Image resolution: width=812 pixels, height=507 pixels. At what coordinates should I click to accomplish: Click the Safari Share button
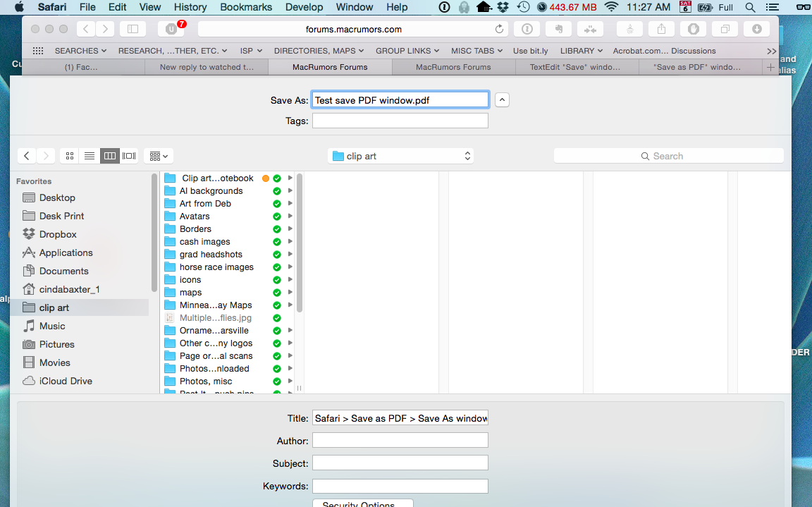point(661,29)
